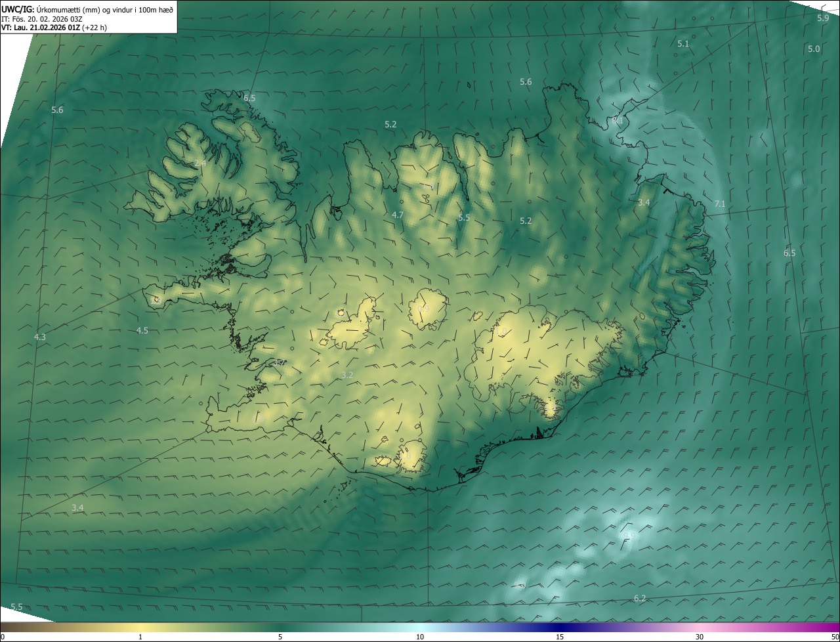Click the title "UWC/IG: Úrkomumætti (mm) og vindur í 100m hæð"

[87, 9]
